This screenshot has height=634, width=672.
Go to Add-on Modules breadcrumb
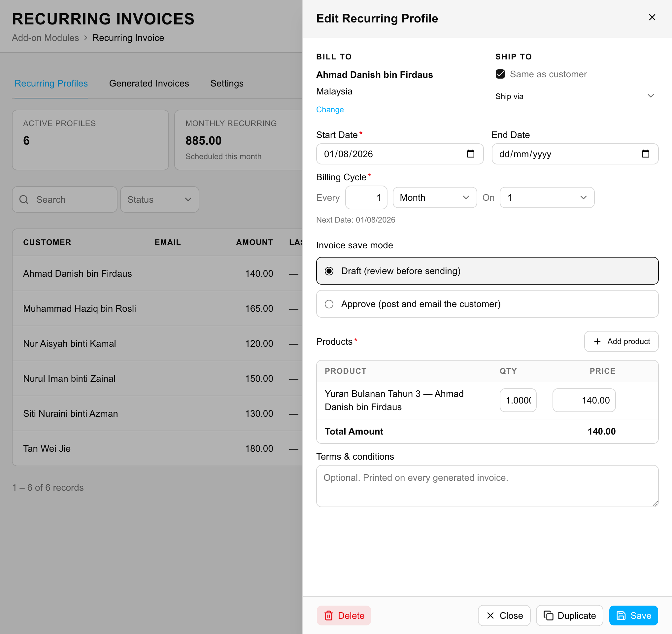[45, 38]
